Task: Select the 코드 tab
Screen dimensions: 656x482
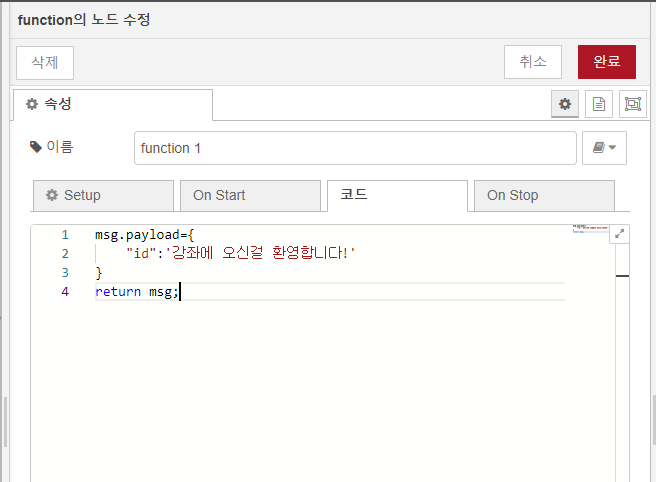Action: (397, 196)
